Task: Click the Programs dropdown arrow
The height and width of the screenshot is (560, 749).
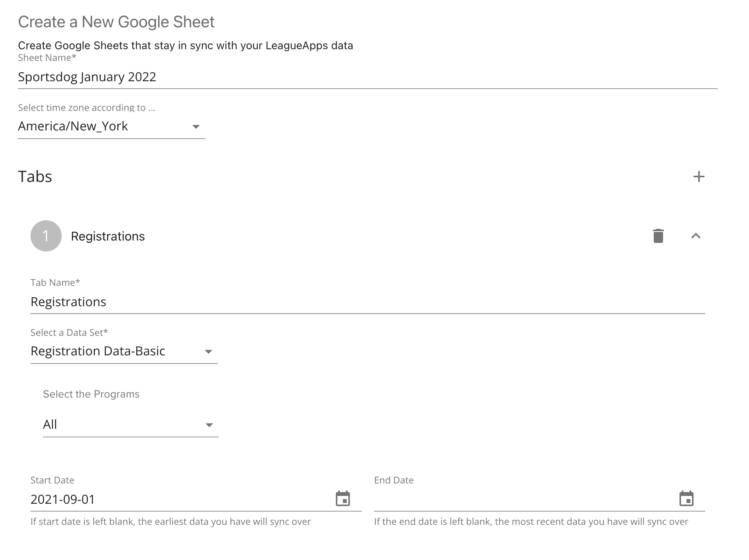Action: point(209,425)
